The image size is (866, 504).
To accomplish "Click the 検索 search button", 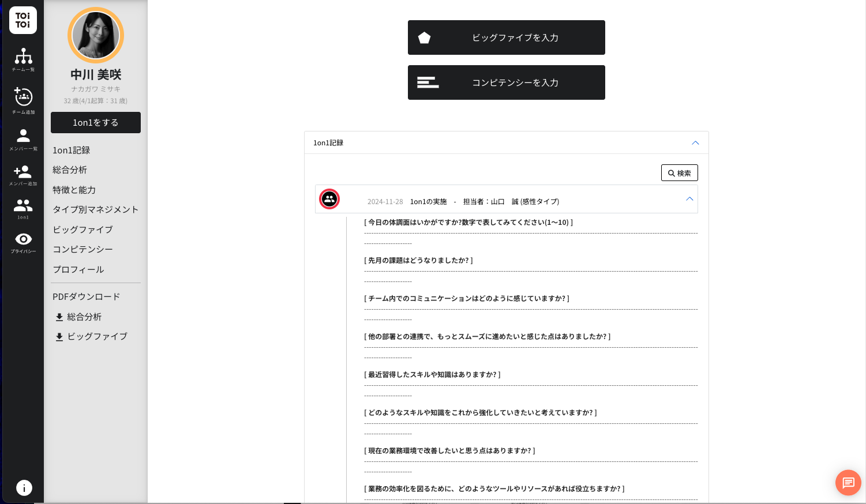I will coord(679,173).
